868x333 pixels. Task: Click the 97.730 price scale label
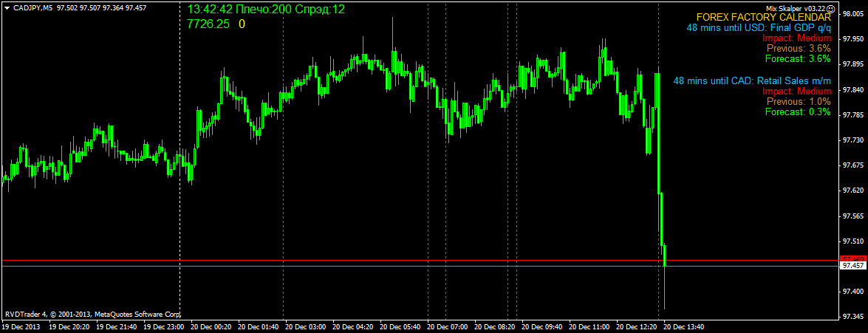tap(852, 140)
